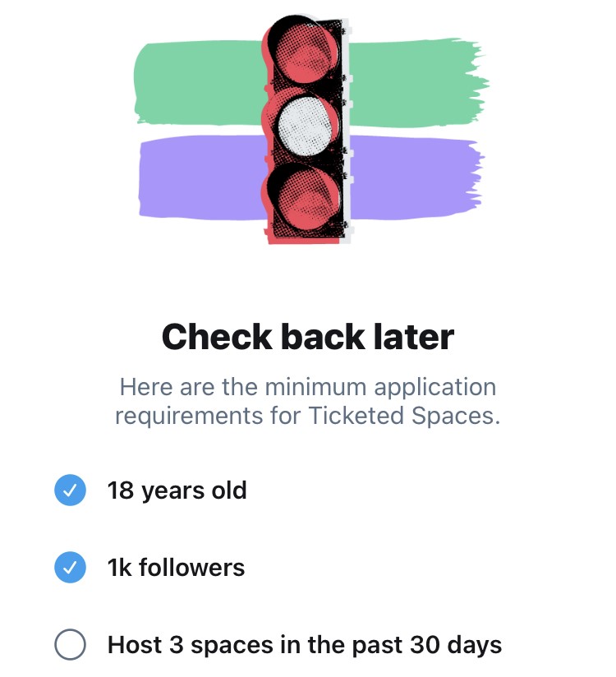Click the pink base under the traffic light

pyautogui.click(x=306, y=238)
